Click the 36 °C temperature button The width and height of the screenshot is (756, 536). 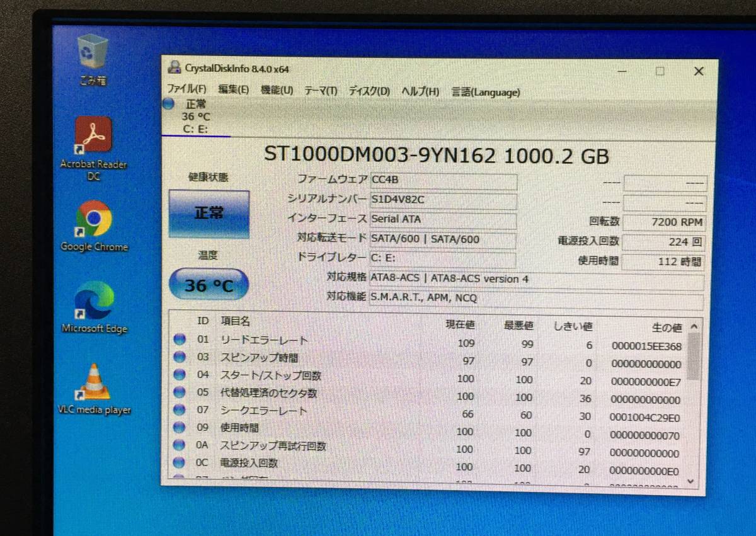[209, 285]
